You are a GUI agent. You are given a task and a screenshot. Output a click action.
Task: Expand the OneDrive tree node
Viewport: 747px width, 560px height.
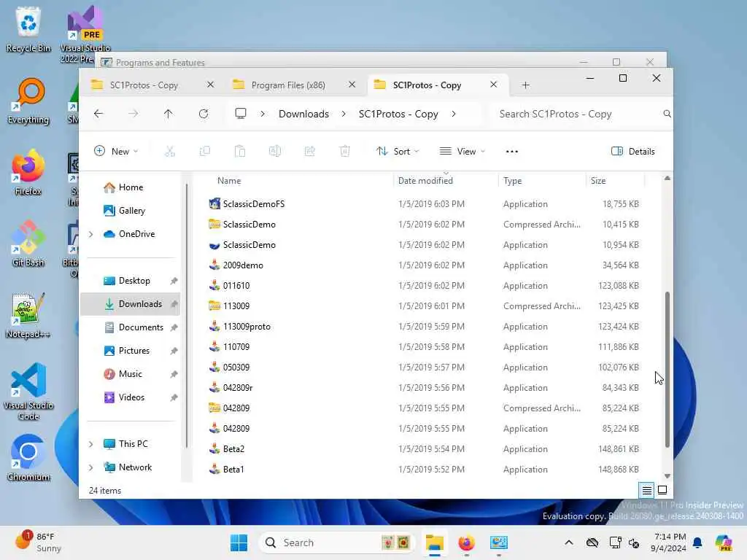point(91,234)
